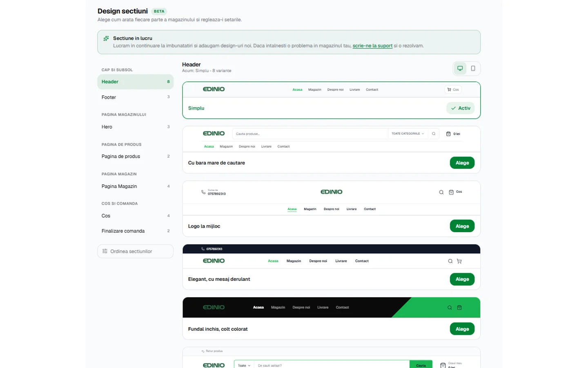Click Contact in dark header preview nav
This screenshot has width=588, height=368.
(342, 307)
